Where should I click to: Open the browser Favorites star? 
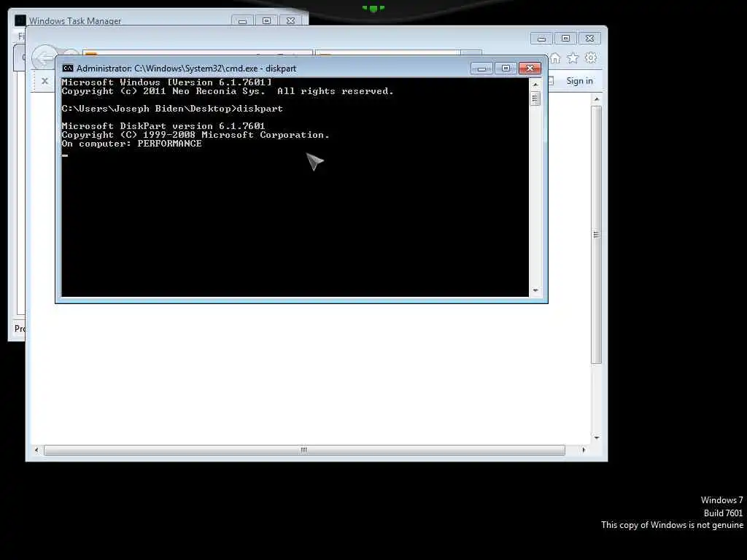tap(573, 58)
